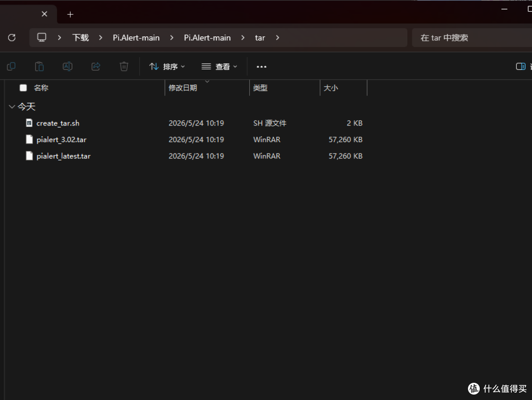Image resolution: width=532 pixels, height=400 pixels.
Task: Go to 下载 in the breadcrumb
Action: tap(81, 37)
